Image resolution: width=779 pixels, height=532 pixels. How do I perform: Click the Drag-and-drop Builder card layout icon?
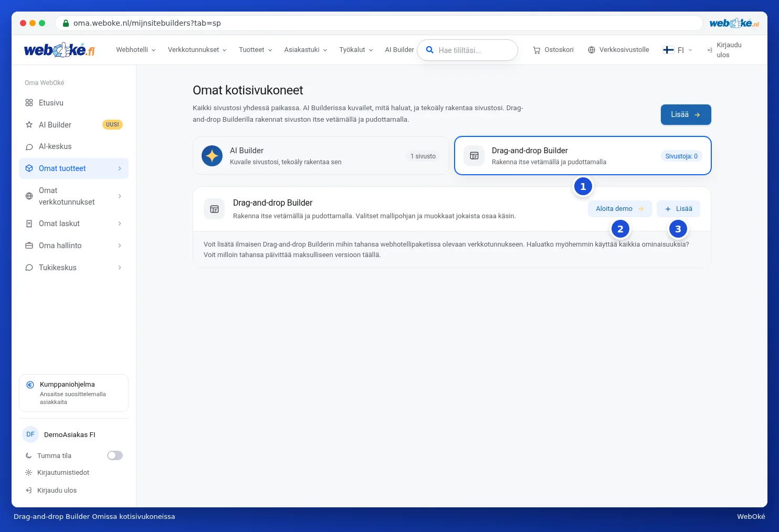[474, 156]
